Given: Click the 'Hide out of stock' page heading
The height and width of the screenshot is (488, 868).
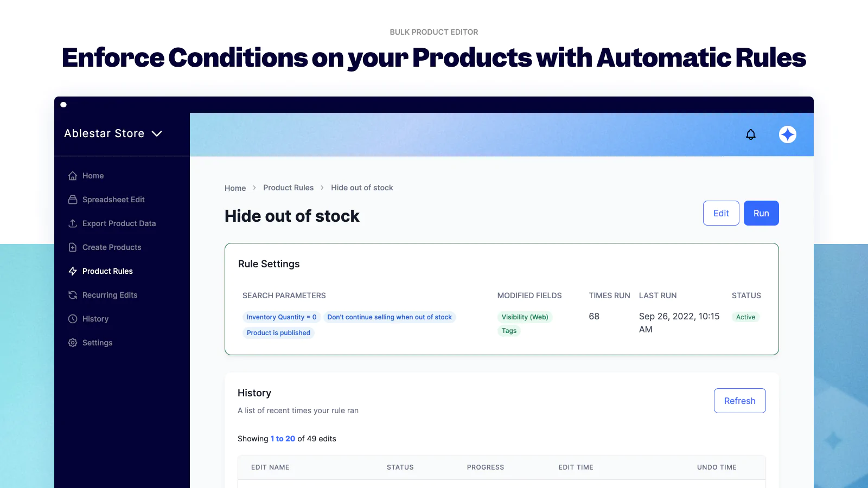Looking at the screenshot, I should (x=292, y=216).
